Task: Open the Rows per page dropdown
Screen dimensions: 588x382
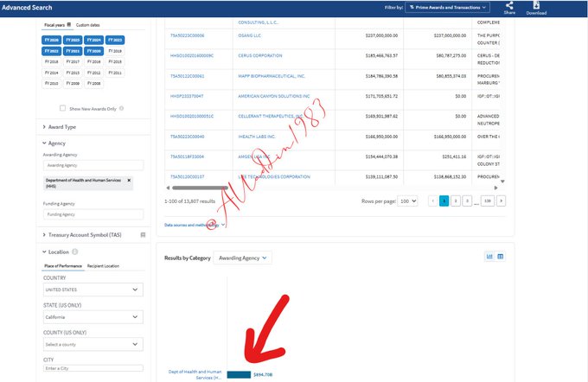Action: [x=406, y=201]
